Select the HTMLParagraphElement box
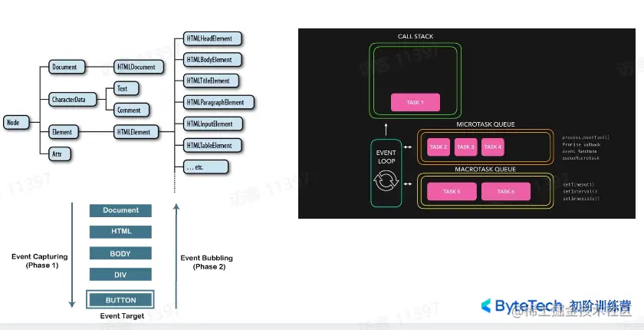The height and width of the screenshot is (330, 644). [219, 102]
